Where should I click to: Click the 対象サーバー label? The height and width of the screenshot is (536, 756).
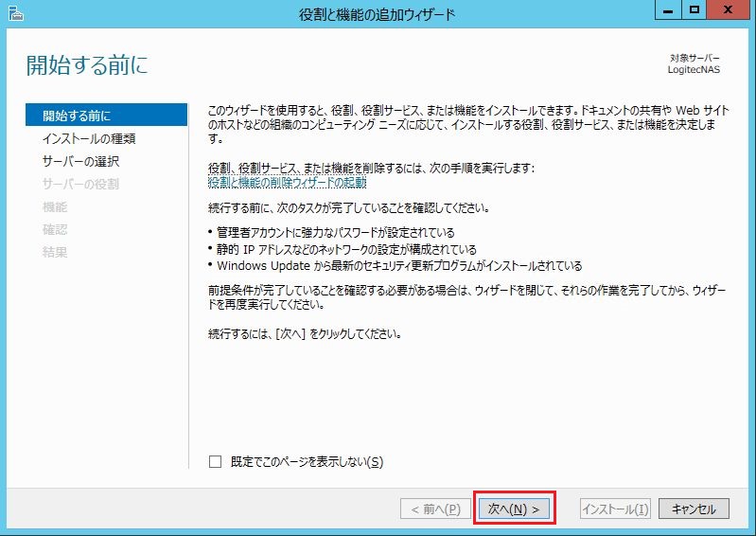(694, 58)
